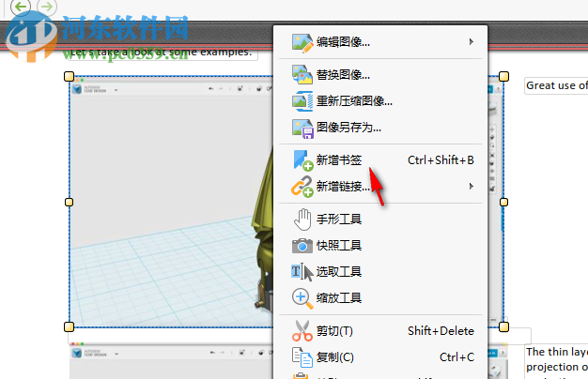588x379 pixels.
Task: Click the green back navigation arrow
Action: (x=21, y=7)
